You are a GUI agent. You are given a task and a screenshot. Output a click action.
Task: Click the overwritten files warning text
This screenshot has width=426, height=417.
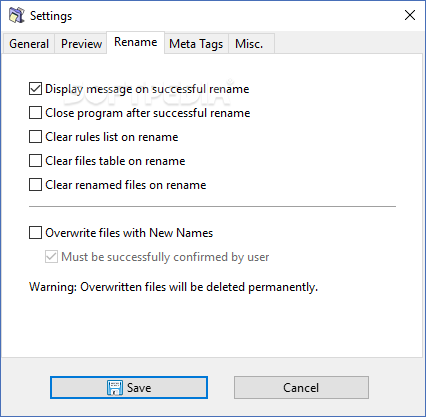coord(173,287)
